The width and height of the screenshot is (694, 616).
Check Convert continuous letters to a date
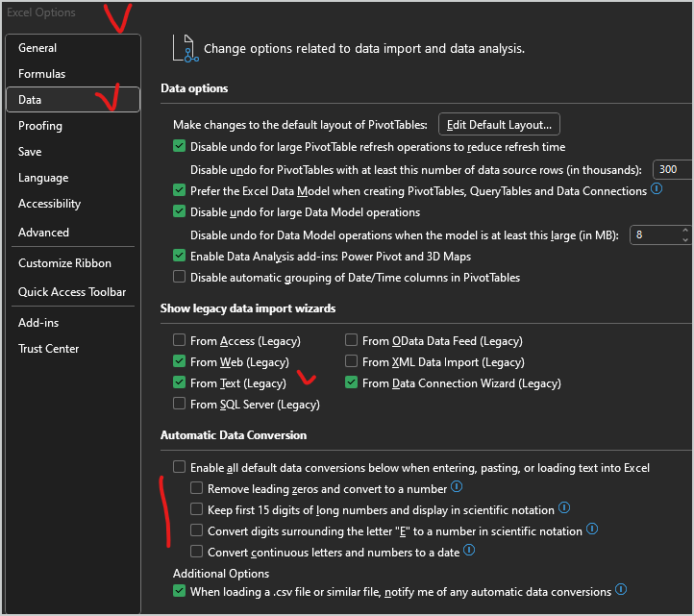click(196, 552)
